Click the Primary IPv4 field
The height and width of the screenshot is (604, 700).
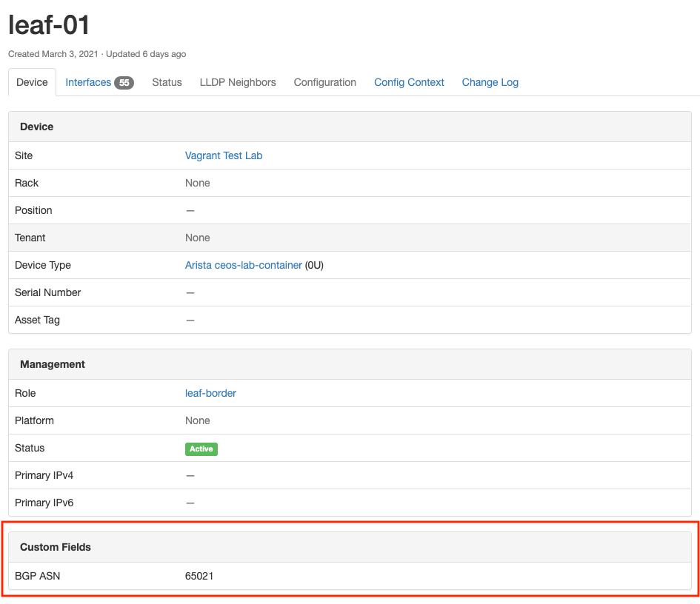[x=44, y=475]
